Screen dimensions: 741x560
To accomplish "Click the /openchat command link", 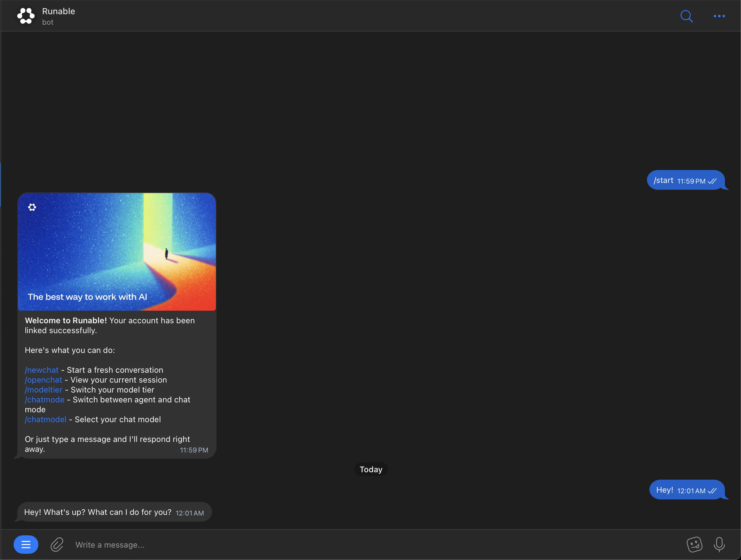I will 44,380.
